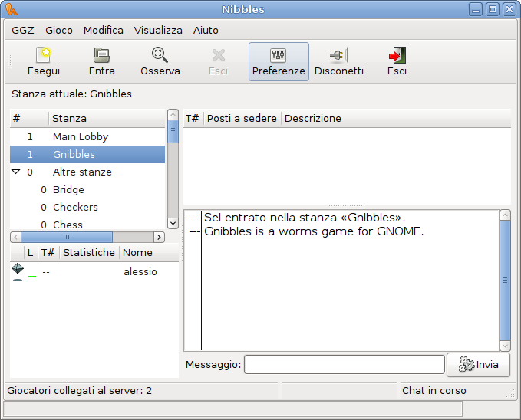Click the Nome column header in player list
This screenshot has width=521, height=420.
149,252
